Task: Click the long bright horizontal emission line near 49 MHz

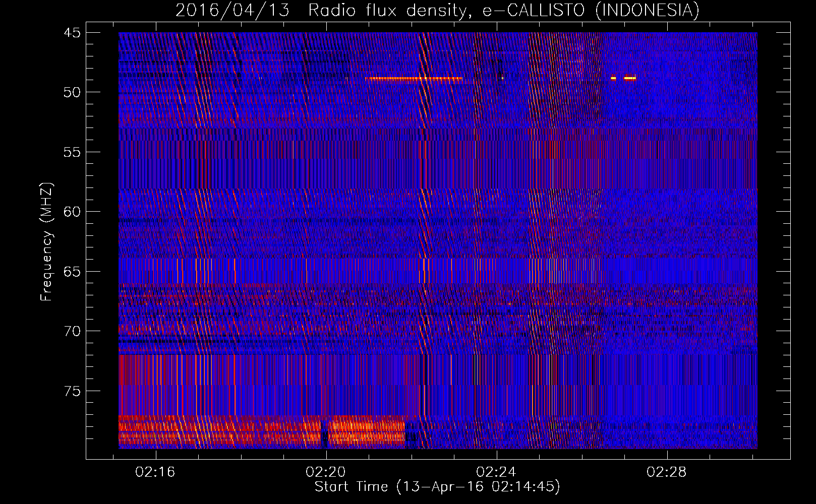Action: click(x=414, y=78)
